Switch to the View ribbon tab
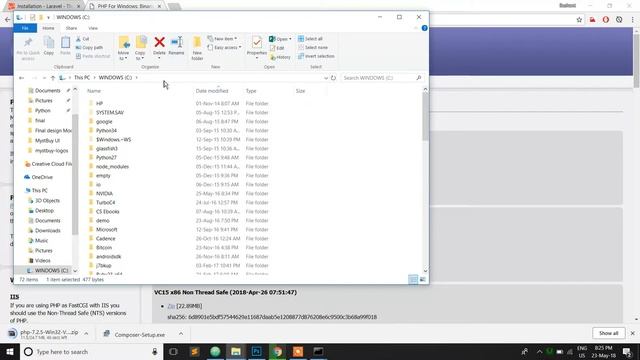 point(93,28)
